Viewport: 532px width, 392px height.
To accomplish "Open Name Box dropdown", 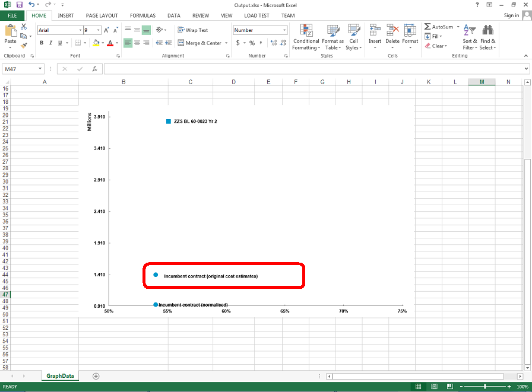I will point(40,69).
